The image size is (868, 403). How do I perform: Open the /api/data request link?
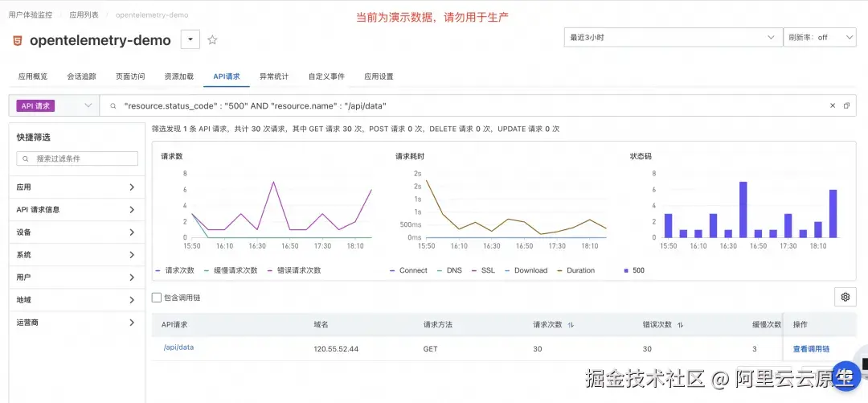click(x=178, y=347)
